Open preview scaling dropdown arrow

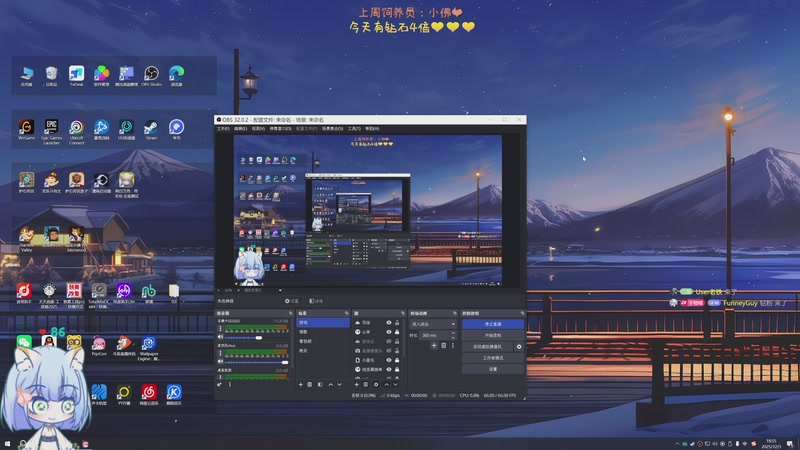pyautogui.click(x=280, y=290)
